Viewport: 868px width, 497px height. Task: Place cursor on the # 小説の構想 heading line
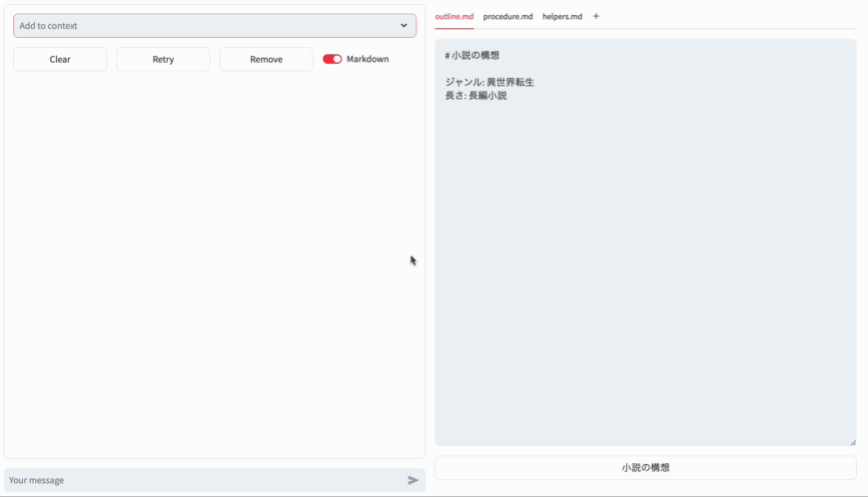click(472, 56)
